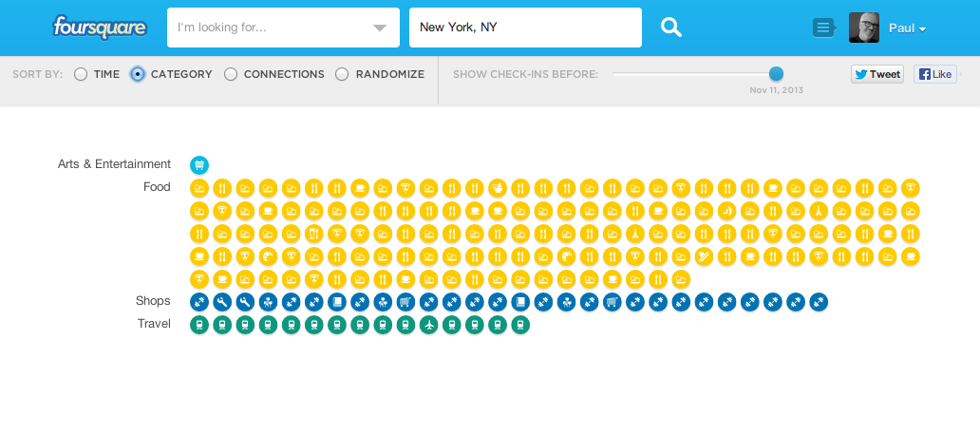The image size is (980, 434).
Task: Expand the "I'm looking for..." dropdown arrow
Action: [x=380, y=28]
